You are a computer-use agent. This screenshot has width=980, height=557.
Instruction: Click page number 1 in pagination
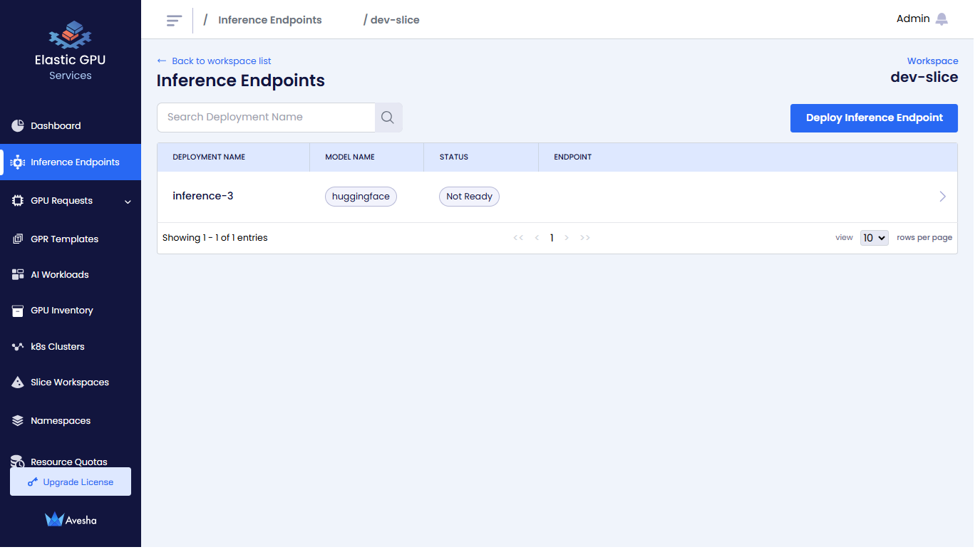552,238
